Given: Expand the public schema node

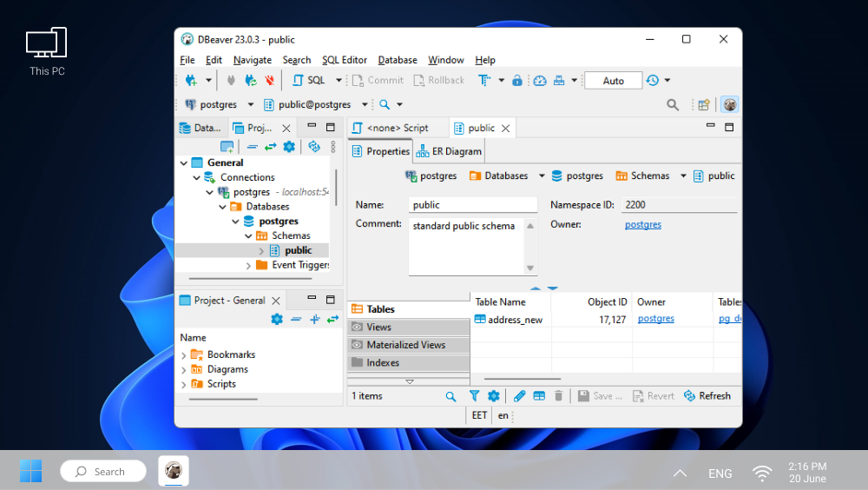Looking at the screenshot, I should coord(261,250).
